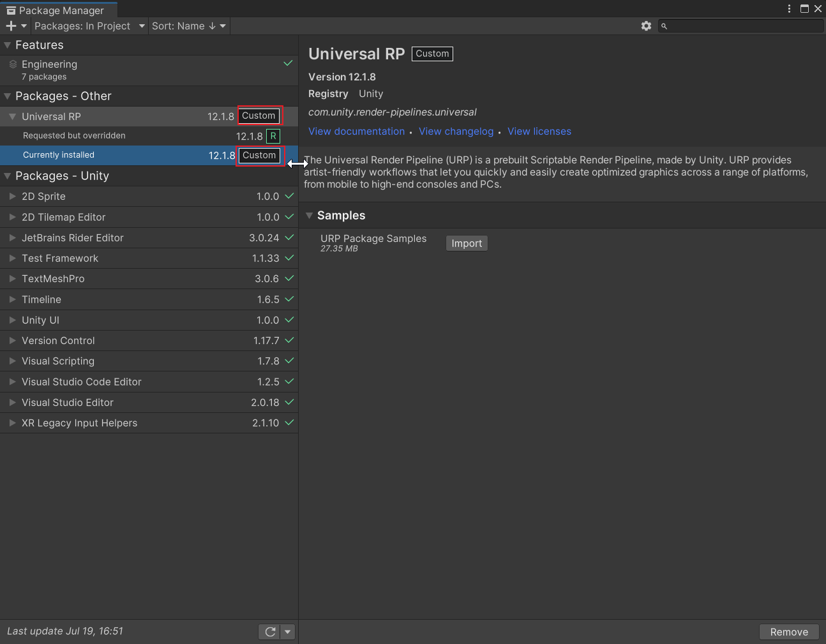
Task: Collapse the Samples section
Action: [310, 215]
